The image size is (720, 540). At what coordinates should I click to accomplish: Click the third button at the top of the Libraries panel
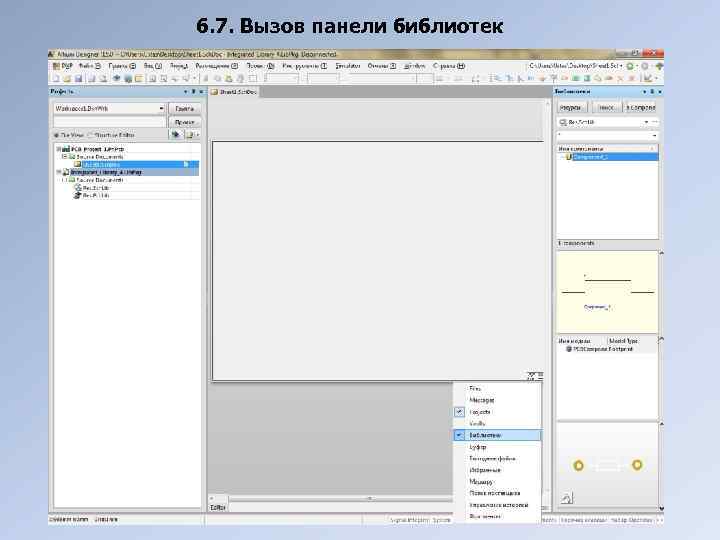(x=640, y=107)
